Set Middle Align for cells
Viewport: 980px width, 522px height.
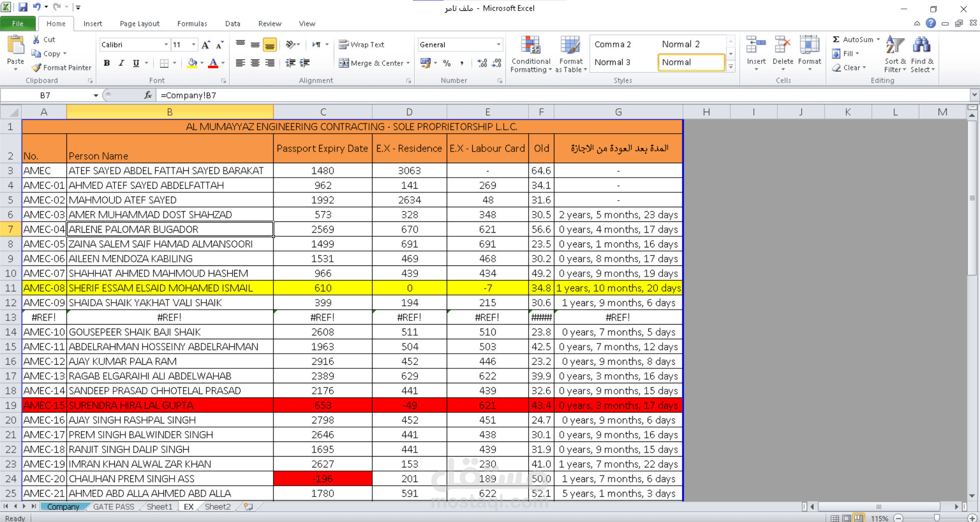[x=255, y=44]
